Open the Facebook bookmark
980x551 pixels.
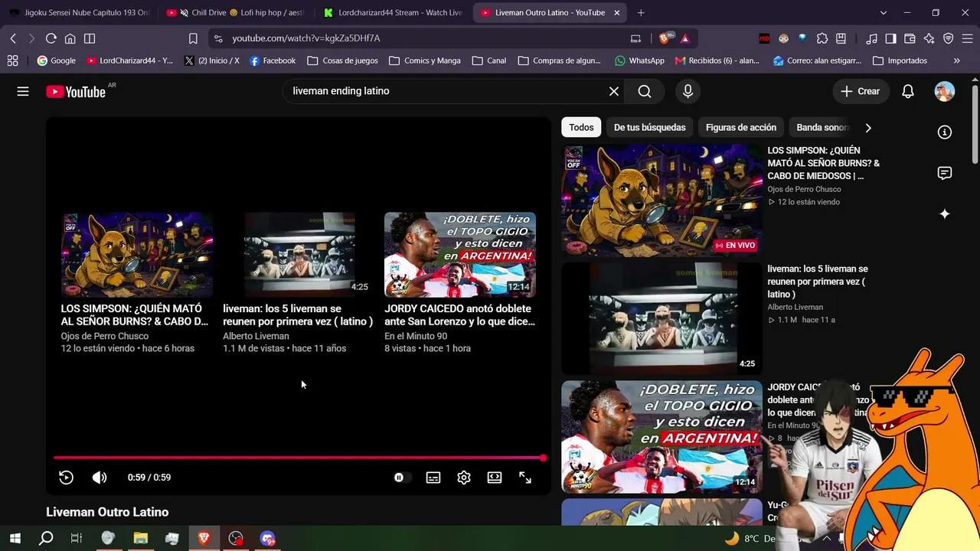(x=273, y=60)
